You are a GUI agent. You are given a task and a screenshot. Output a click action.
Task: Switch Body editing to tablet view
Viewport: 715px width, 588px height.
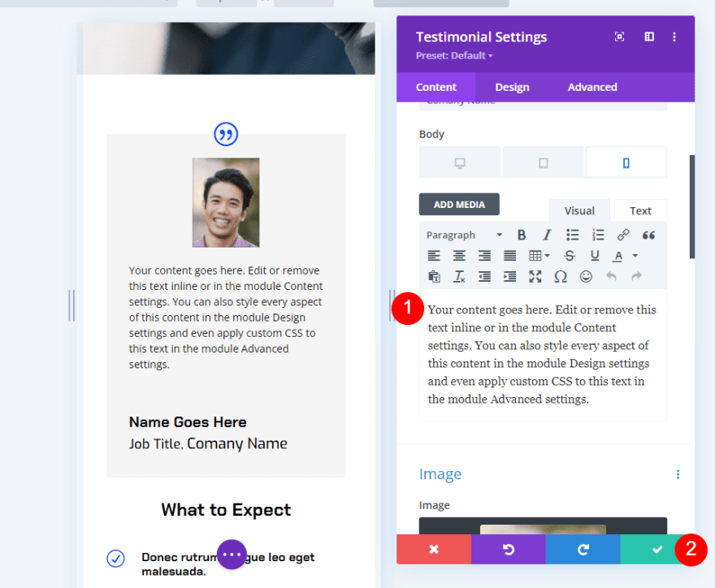pos(543,162)
